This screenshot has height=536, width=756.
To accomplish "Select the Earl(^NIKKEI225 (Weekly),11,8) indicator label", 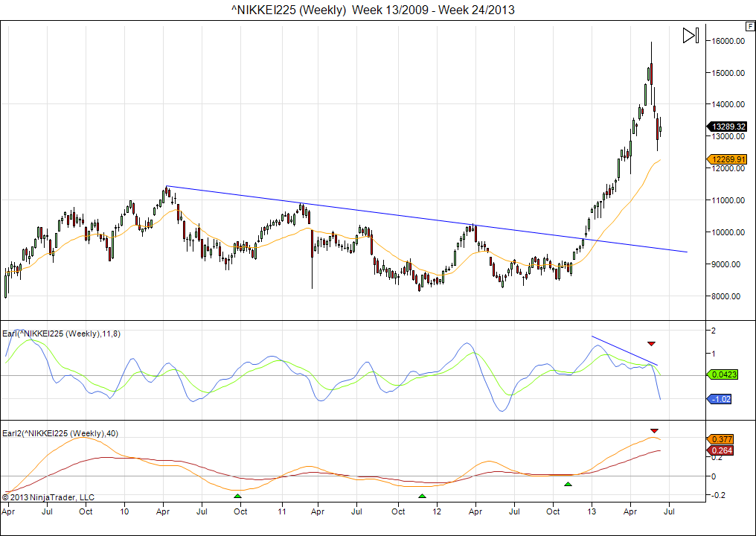I will pyautogui.click(x=62, y=334).
